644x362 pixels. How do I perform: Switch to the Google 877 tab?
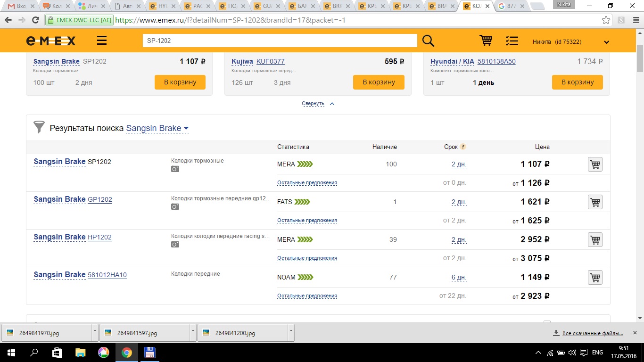click(x=511, y=6)
